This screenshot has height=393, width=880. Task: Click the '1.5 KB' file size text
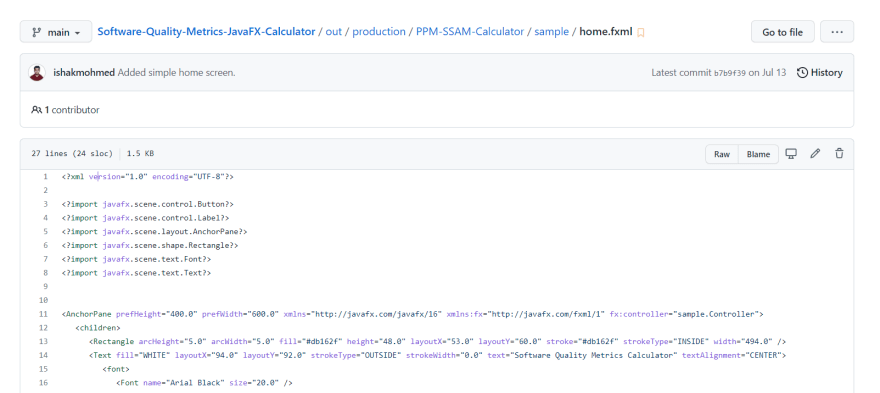click(140, 153)
